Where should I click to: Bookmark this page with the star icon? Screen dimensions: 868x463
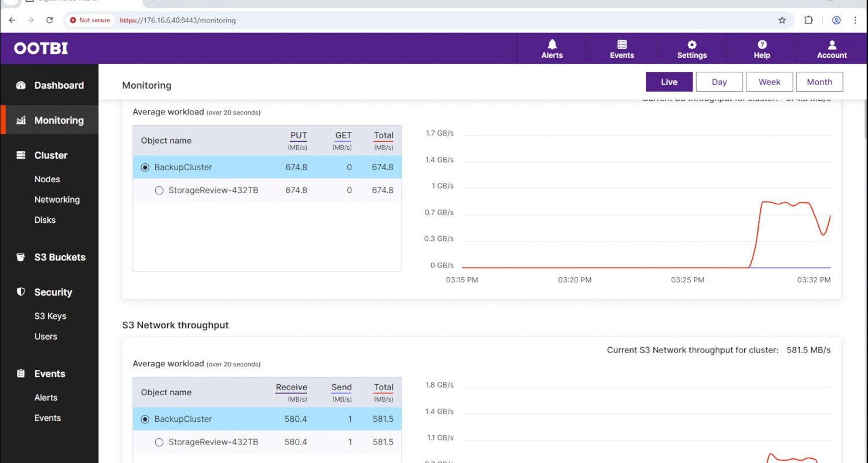click(782, 20)
